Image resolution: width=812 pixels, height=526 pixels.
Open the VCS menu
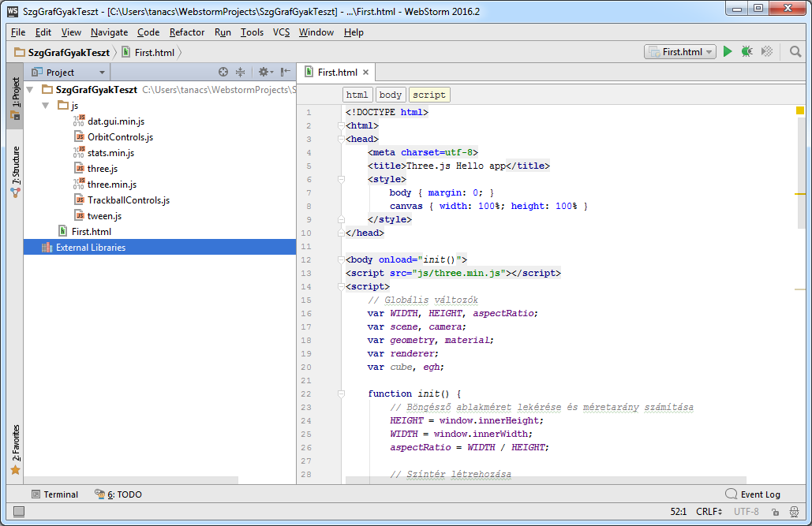[x=281, y=32]
